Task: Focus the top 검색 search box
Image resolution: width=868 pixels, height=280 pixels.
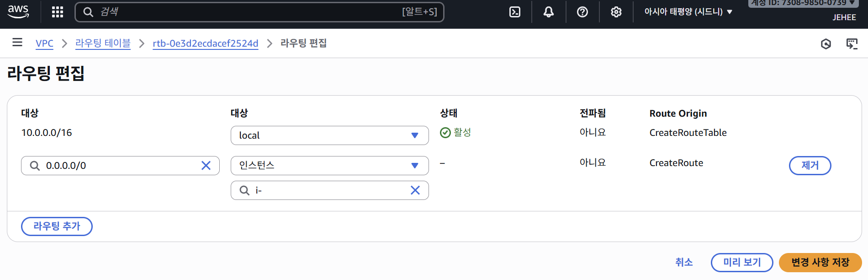Action: (247, 12)
